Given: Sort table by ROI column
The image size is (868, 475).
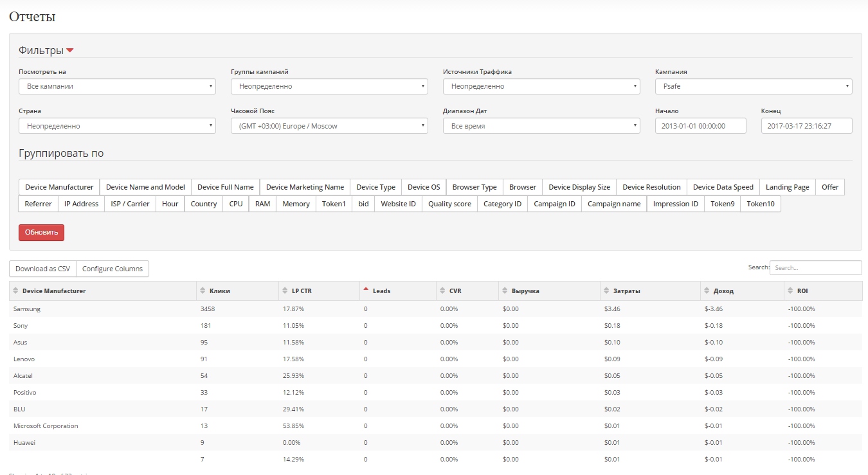Looking at the screenshot, I should click(824, 291).
